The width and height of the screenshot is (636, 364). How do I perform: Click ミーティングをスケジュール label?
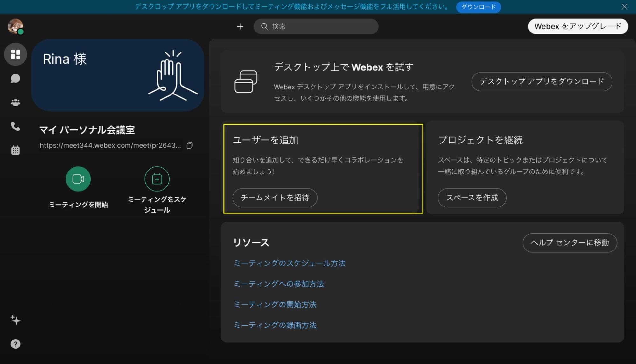[x=157, y=205]
